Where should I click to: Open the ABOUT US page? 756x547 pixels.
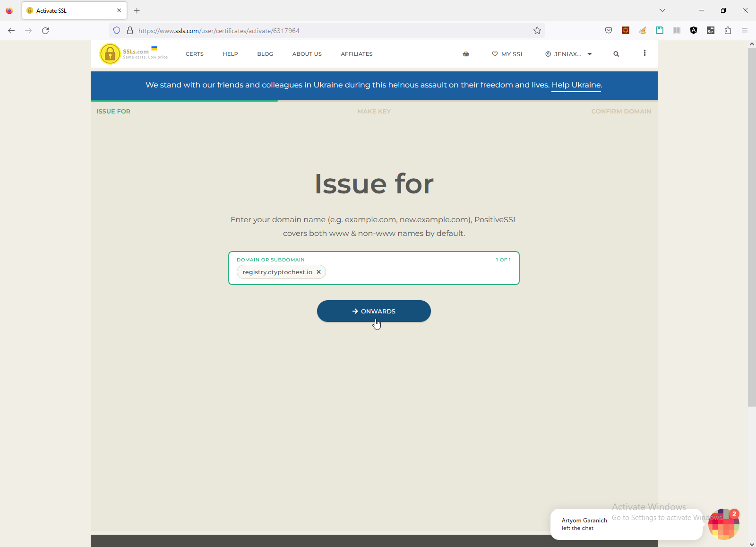click(307, 54)
